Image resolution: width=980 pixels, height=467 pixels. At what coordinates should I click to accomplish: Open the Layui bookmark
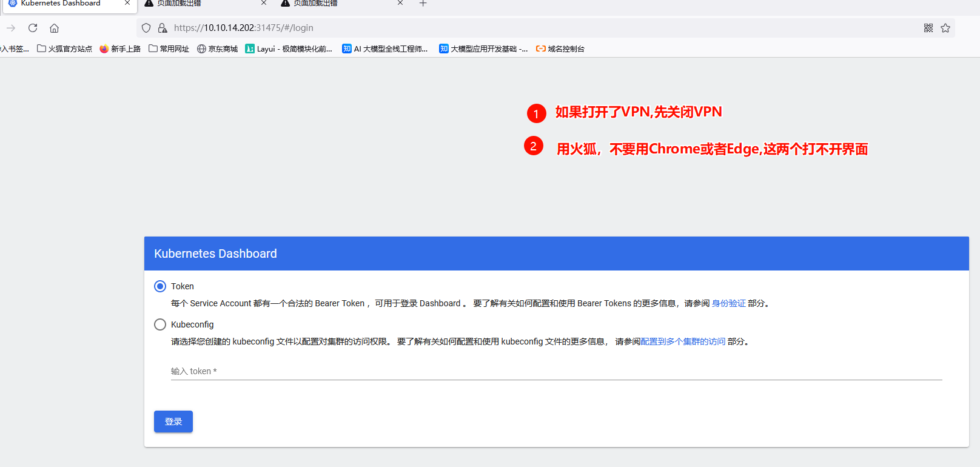point(289,49)
